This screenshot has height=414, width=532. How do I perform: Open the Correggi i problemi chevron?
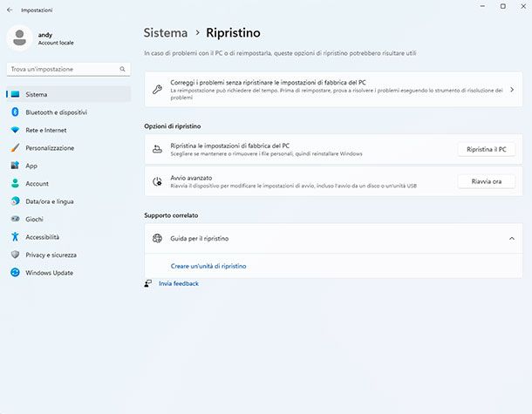tap(510, 89)
